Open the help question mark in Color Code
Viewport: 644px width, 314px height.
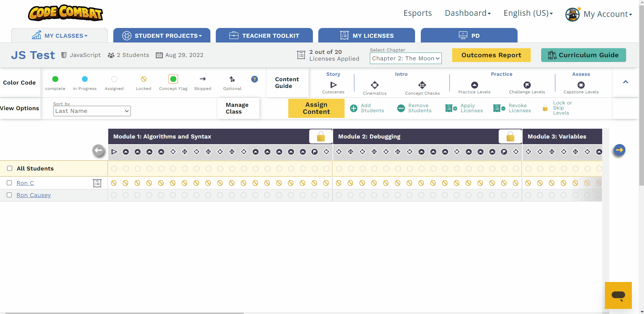pos(255,79)
